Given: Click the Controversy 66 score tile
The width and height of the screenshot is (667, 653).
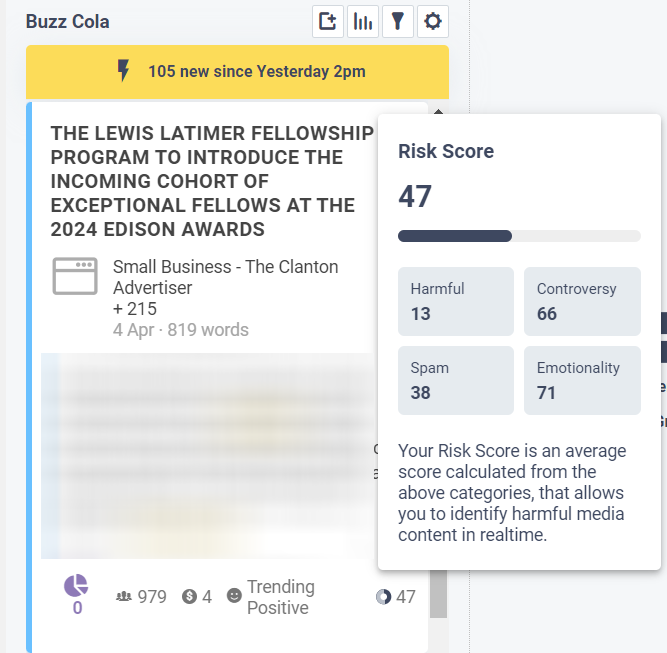Looking at the screenshot, I should (582, 301).
